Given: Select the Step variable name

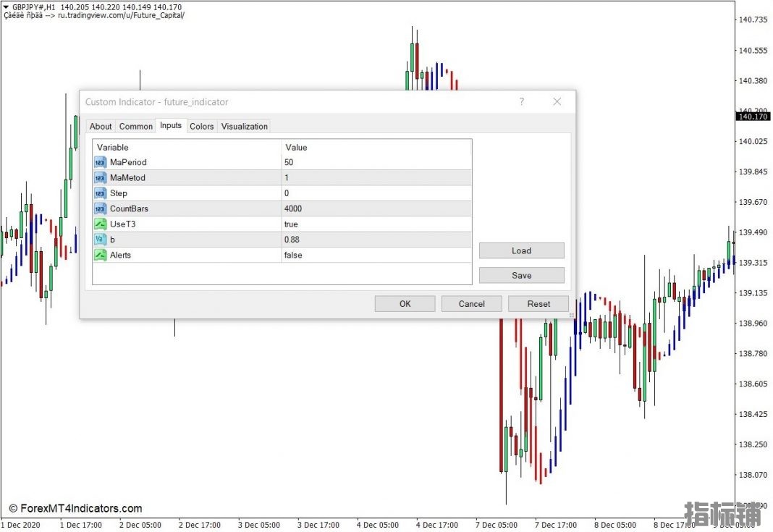Looking at the screenshot, I should [118, 193].
